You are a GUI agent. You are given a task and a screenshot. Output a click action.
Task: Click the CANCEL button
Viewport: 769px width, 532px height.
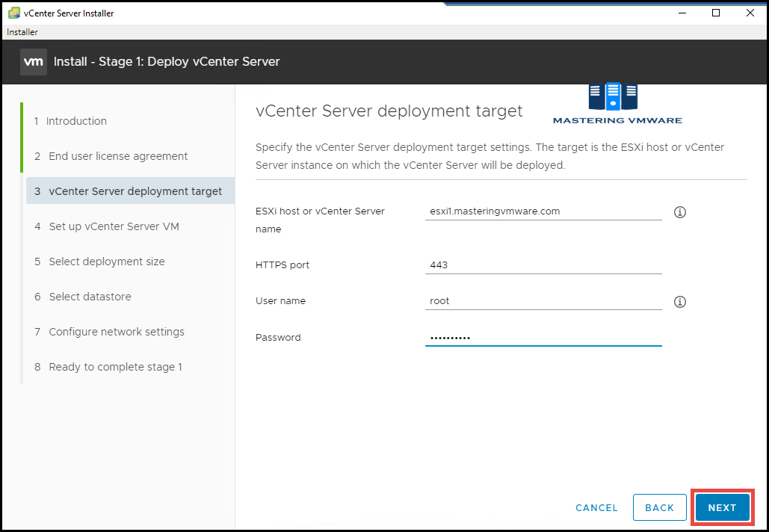[x=596, y=508]
